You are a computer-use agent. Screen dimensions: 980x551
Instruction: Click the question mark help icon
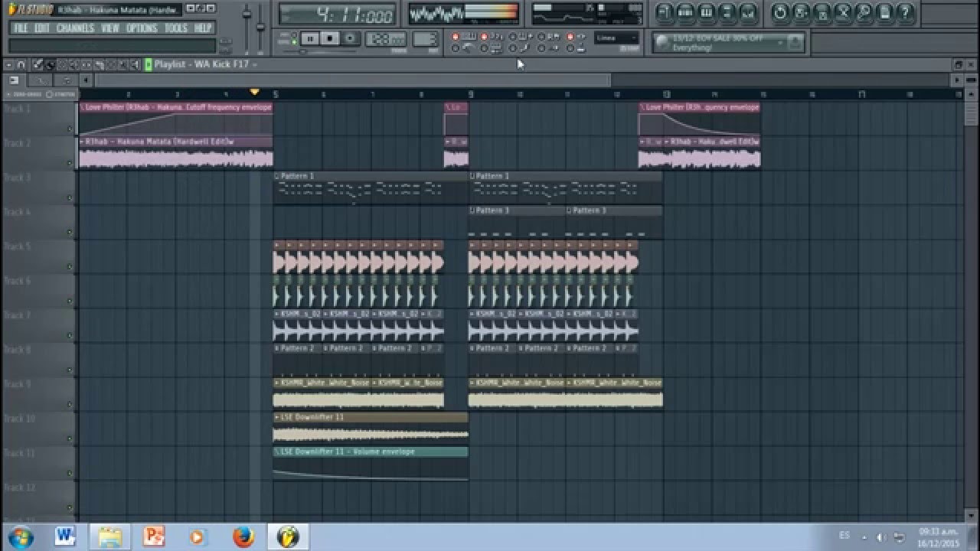(x=905, y=11)
